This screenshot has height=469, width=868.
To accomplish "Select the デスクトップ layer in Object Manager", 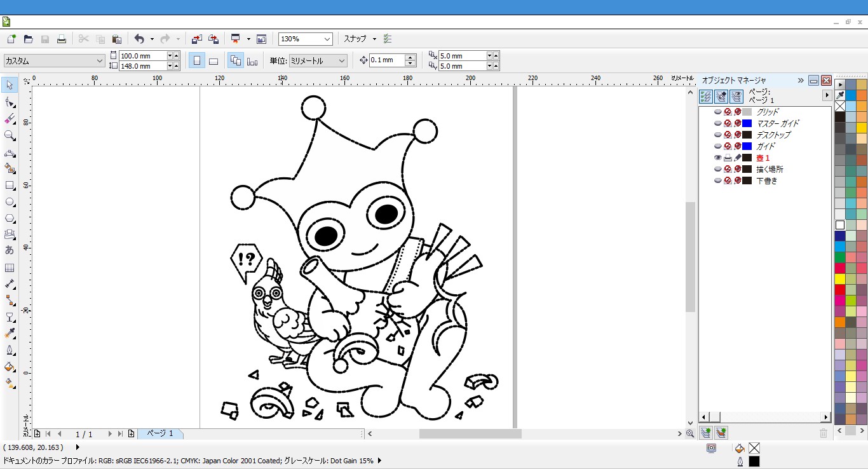I will tap(773, 135).
